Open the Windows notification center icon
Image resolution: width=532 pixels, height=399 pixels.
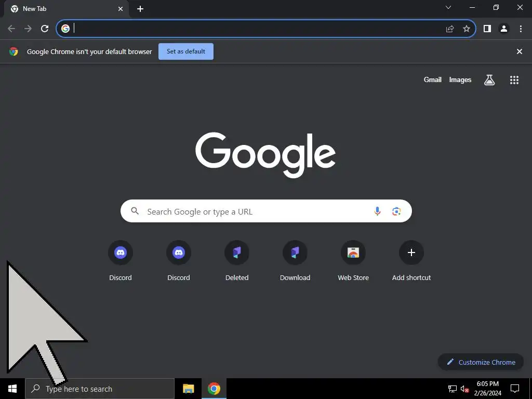click(x=515, y=389)
